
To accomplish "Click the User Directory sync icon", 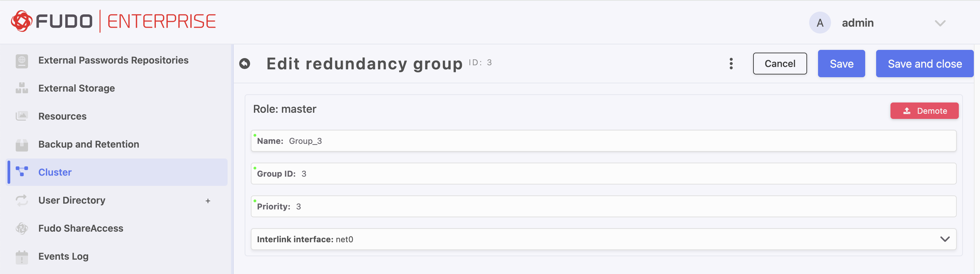I will (x=22, y=200).
